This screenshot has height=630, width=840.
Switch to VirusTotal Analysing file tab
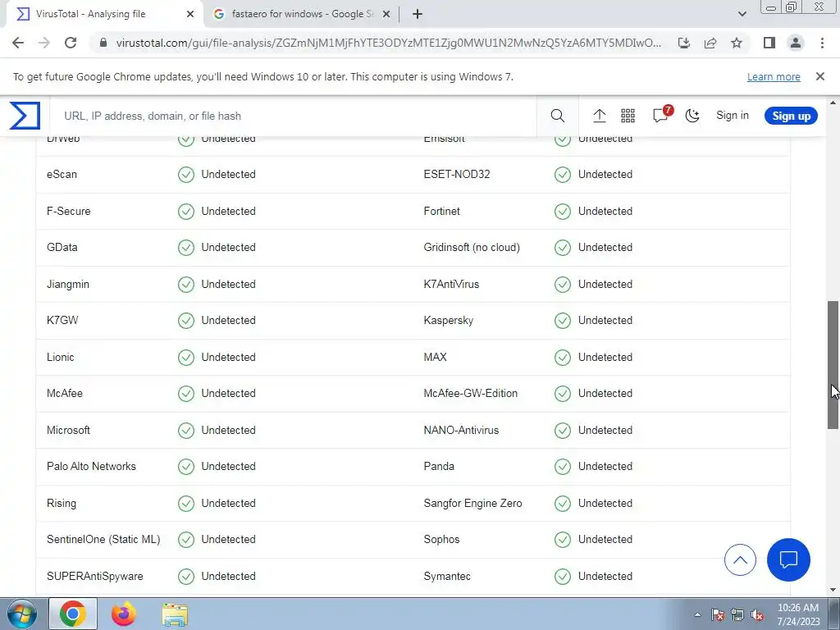tap(104, 14)
